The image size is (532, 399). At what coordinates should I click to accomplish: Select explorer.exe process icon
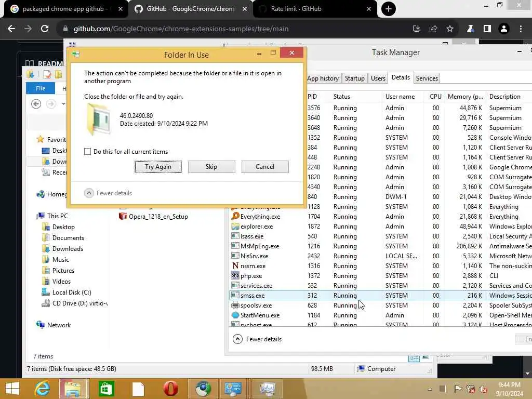click(235, 227)
